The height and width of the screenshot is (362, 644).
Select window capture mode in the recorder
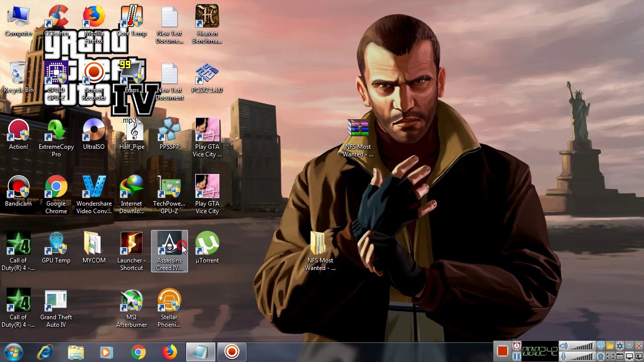click(620, 356)
